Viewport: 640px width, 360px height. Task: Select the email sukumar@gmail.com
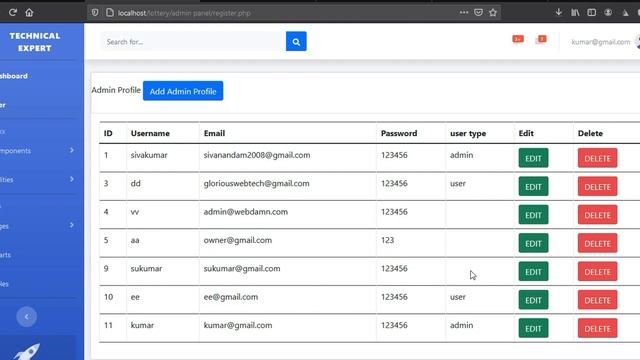pyautogui.click(x=242, y=269)
